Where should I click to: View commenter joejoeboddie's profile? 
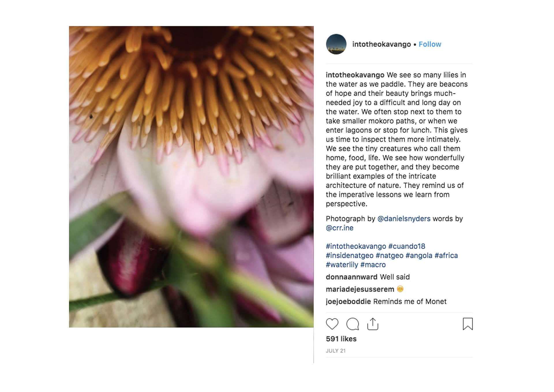[x=348, y=302]
